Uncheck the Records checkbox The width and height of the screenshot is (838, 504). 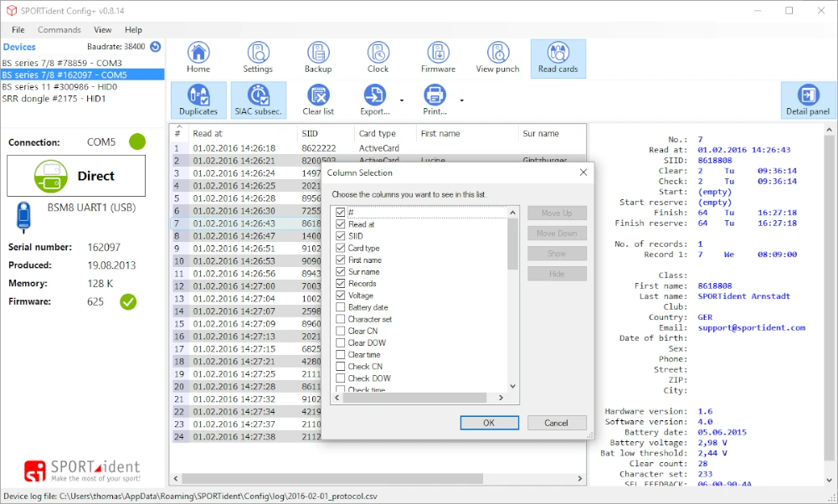click(x=341, y=283)
